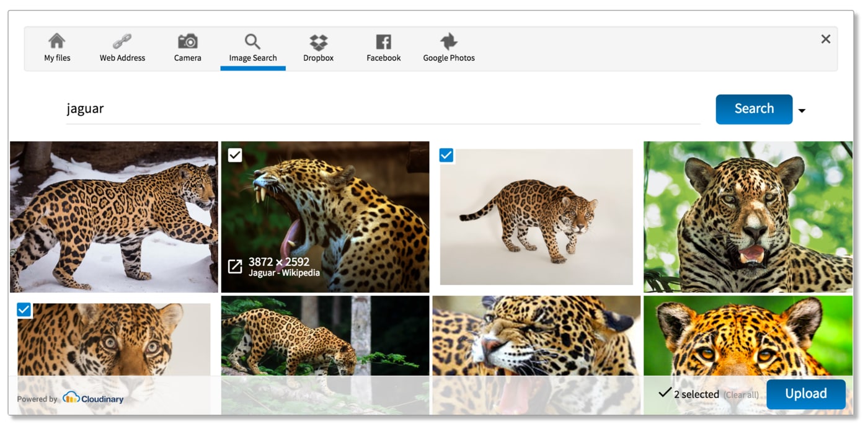Uncheck the jaguar on white background image
This screenshot has width=868, height=434.
pyautogui.click(x=446, y=155)
